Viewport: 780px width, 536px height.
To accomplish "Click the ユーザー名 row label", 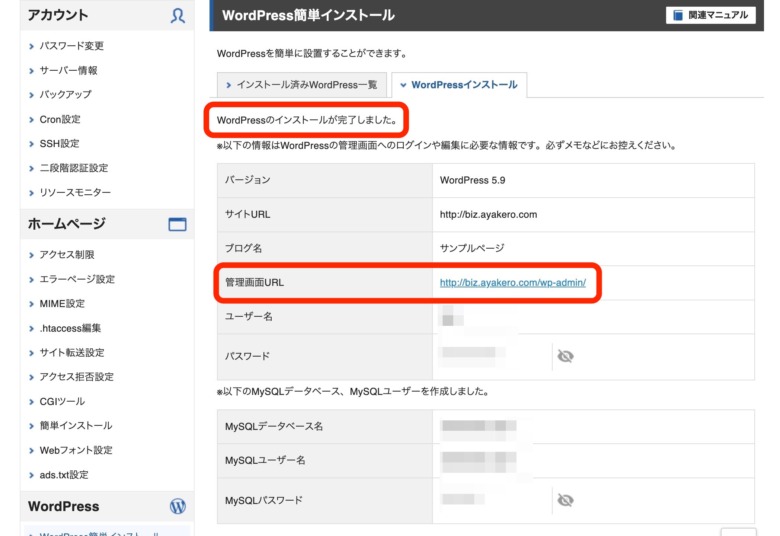I will pos(248,316).
